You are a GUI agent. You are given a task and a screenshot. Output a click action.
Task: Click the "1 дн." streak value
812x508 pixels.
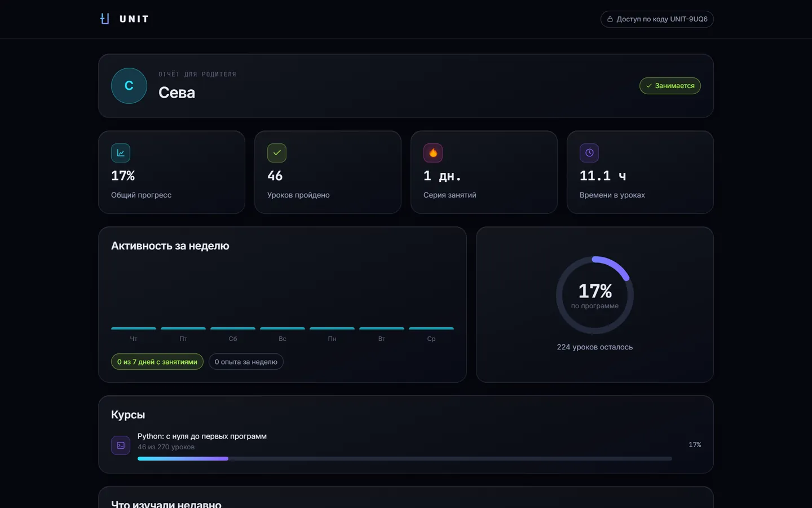443,176
